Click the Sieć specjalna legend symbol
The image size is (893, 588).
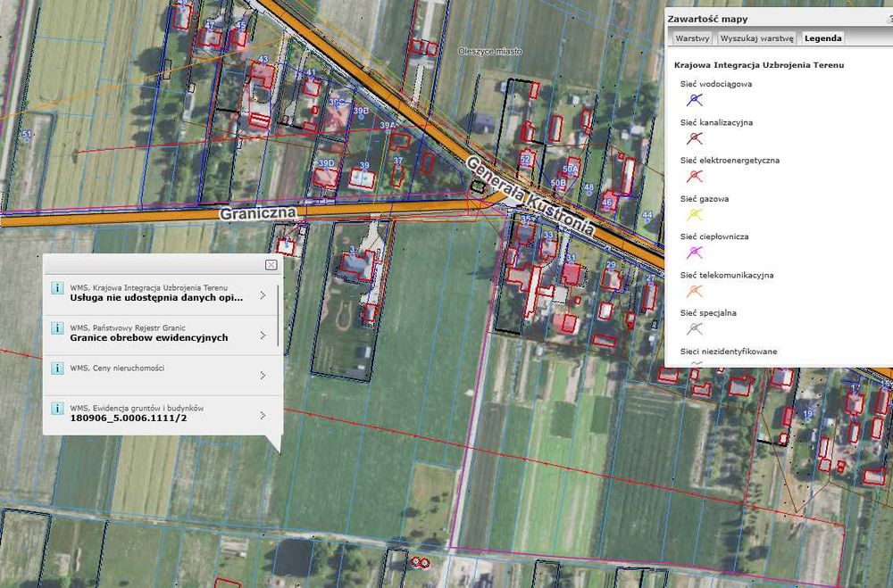694,329
